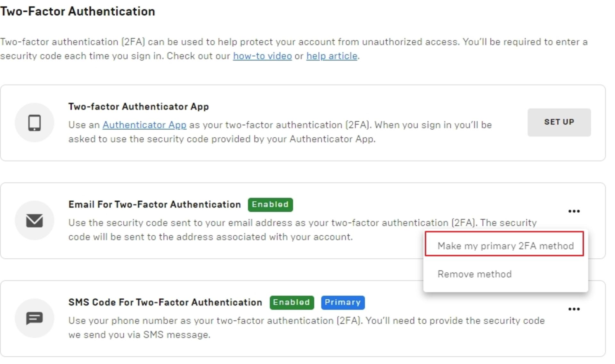Click the SMS phone number description text
This screenshot has width=615, height=364.
click(306, 328)
